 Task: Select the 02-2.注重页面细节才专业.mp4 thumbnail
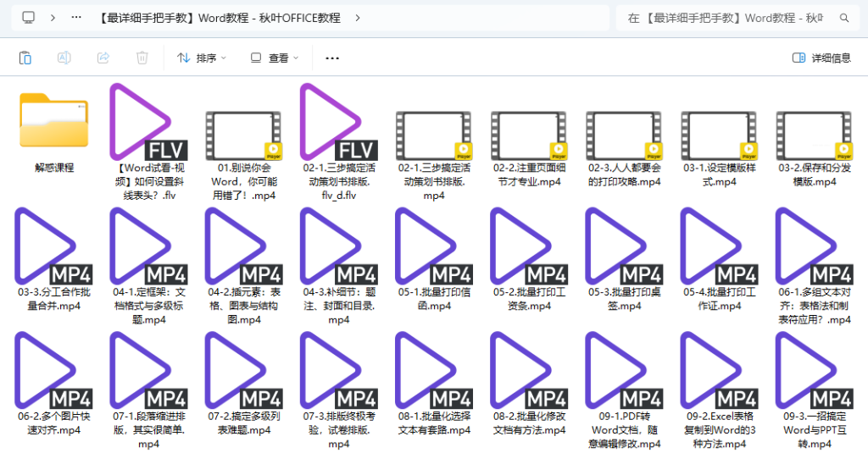point(529,135)
